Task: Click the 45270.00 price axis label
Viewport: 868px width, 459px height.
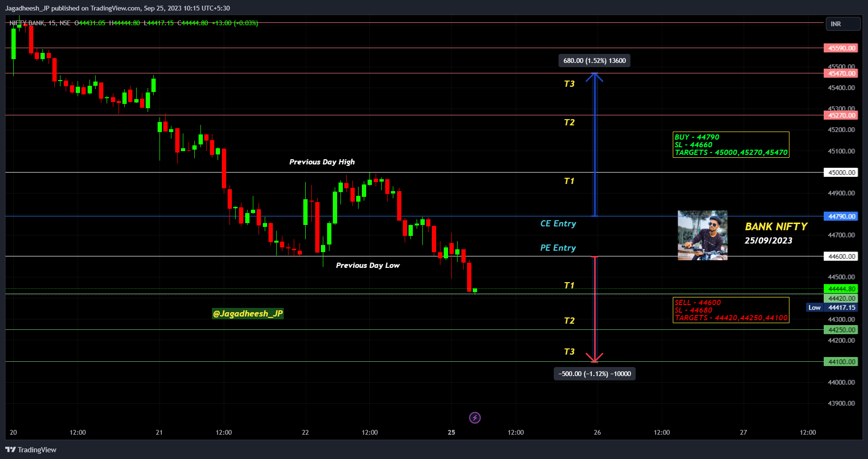Action: [841, 115]
